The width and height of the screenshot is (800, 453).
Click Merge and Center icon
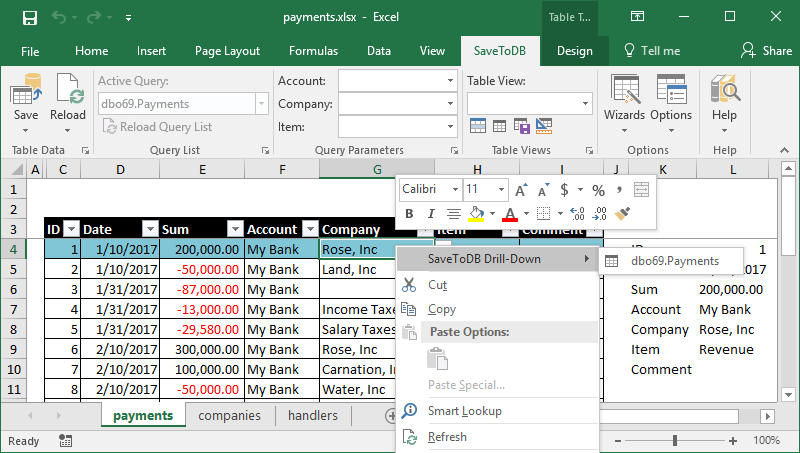[641, 190]
